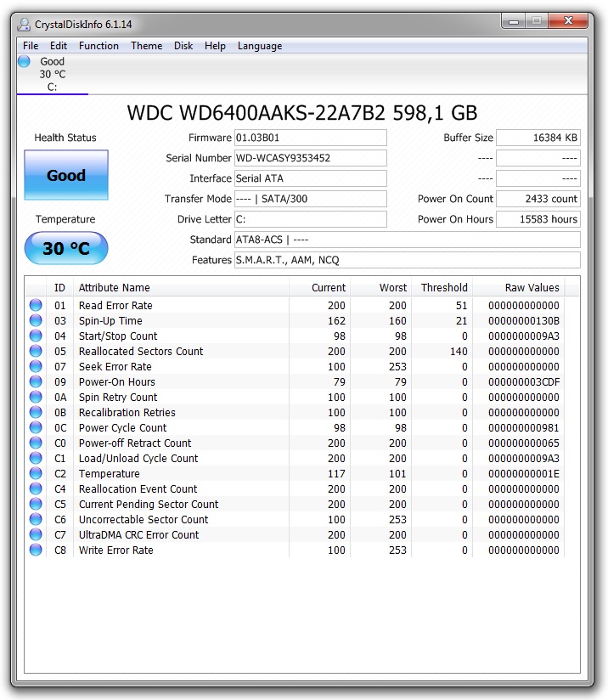Click the Drive Letter C: field
This screenshot has width=608, height=700.
(x=311, y=219)
